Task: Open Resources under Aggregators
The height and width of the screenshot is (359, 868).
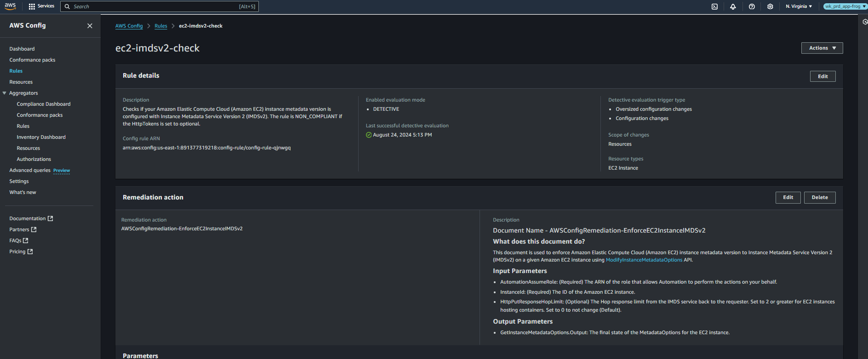Action: [29, 148]
